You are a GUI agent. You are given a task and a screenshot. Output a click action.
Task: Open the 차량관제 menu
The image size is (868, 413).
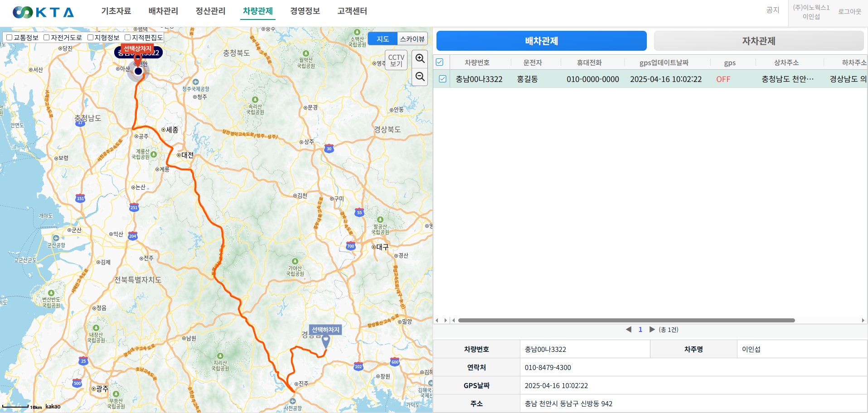[x=257, y=11]
